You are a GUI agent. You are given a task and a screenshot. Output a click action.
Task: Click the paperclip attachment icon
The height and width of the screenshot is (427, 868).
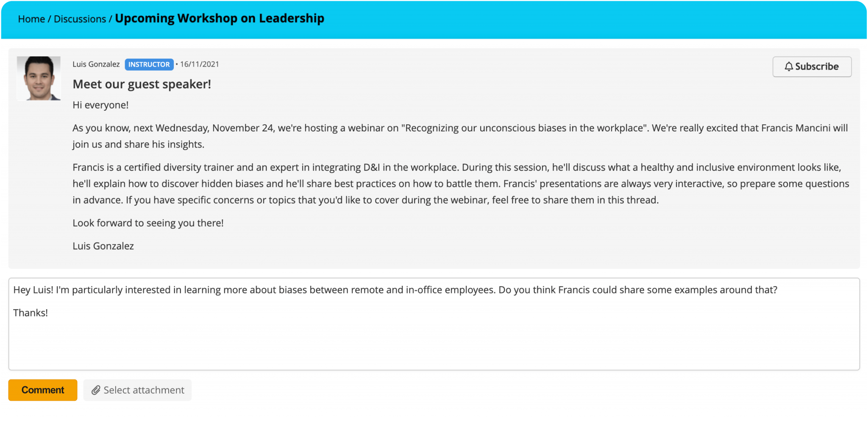tap(97, 390)
